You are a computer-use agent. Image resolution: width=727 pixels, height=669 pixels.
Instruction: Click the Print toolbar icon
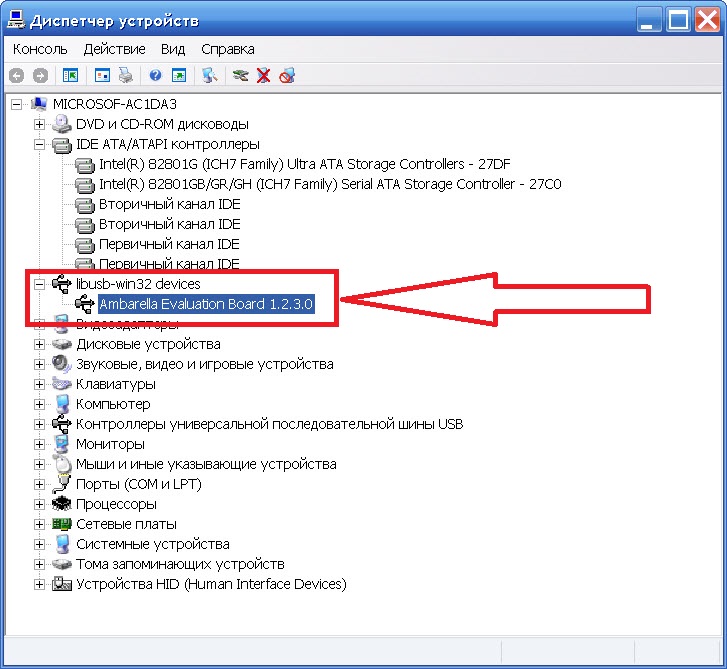[x=126, y=75]
